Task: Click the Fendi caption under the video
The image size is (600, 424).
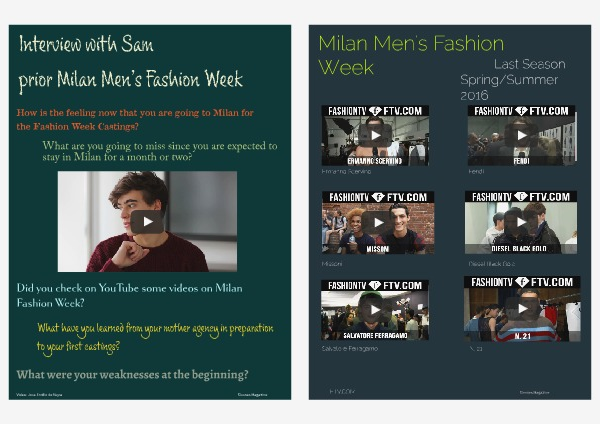Action: [x=476, y=171]
